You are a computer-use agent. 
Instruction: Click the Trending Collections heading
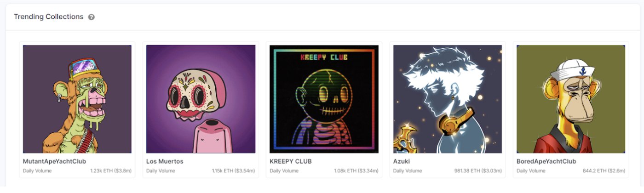click(x=48, y=17)
